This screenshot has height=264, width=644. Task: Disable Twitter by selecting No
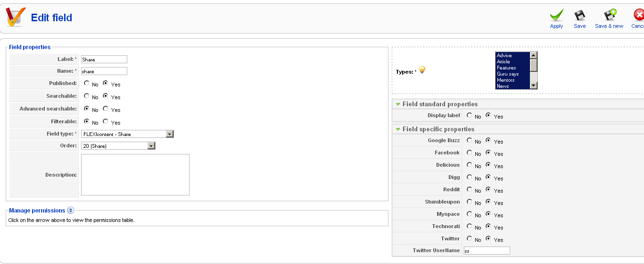(469, 238)
